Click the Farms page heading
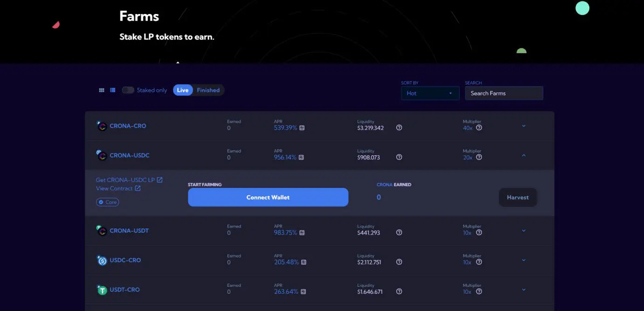The width and height of the screenshot is (644, 311). point(139,16)
